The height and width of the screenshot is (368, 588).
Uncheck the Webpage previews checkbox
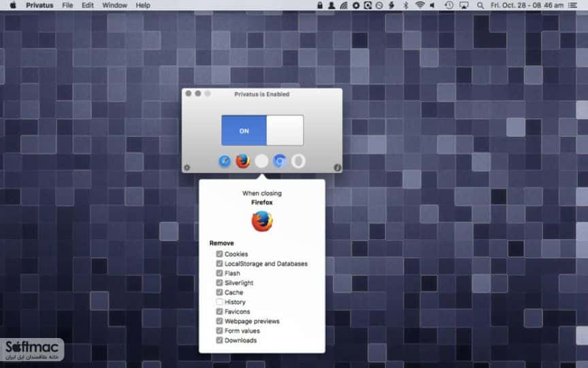tap(219, 321)
